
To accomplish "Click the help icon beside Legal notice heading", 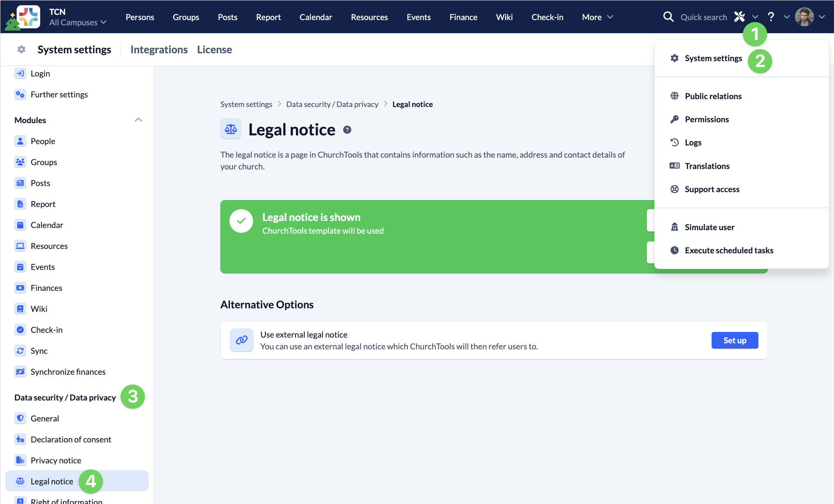I will tap(347, 130).
